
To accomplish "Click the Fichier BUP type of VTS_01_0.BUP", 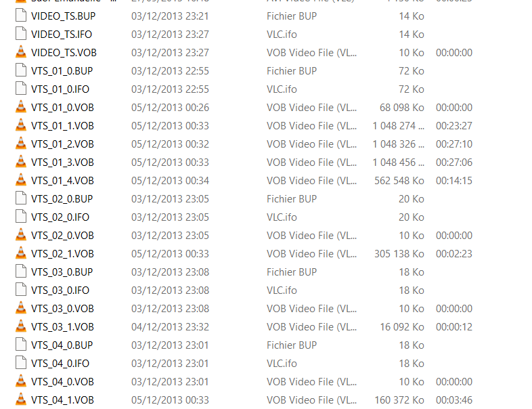I will point(292,71).
